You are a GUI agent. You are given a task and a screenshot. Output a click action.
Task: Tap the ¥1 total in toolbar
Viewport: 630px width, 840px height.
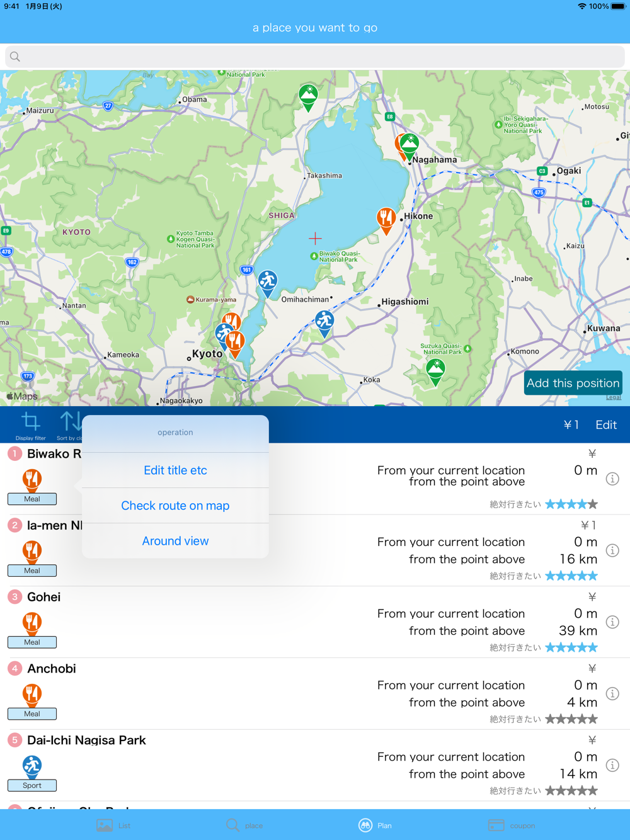(571, 425)
